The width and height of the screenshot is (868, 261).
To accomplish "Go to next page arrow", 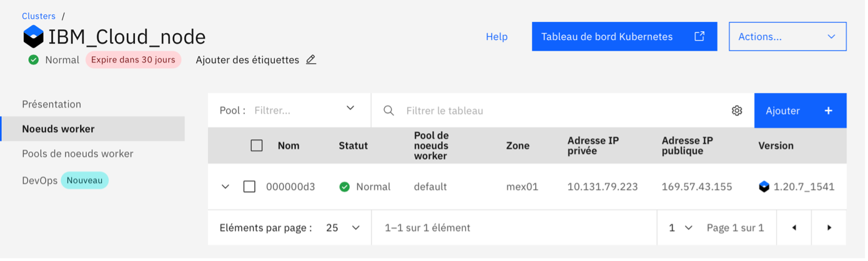I will [829, 228].
